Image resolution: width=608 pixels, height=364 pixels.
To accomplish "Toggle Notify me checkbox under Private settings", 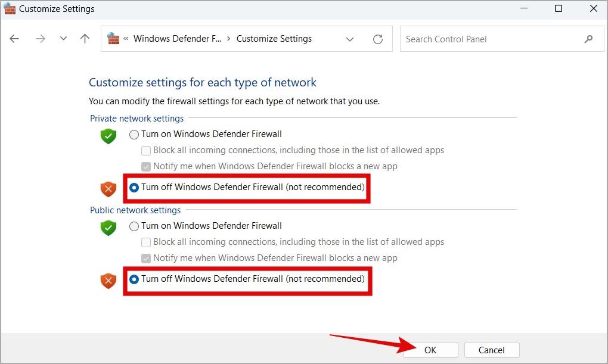I will [x=146, y=167].
